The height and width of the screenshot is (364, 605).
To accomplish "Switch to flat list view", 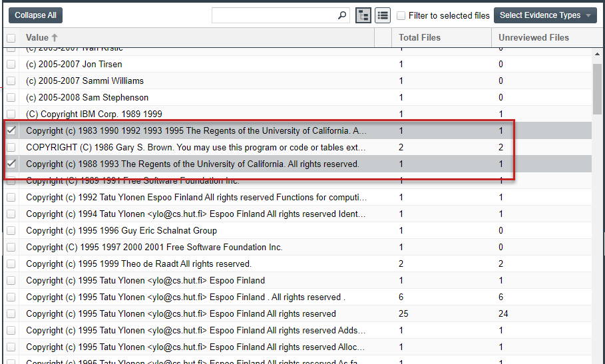I will click(383, 15).
